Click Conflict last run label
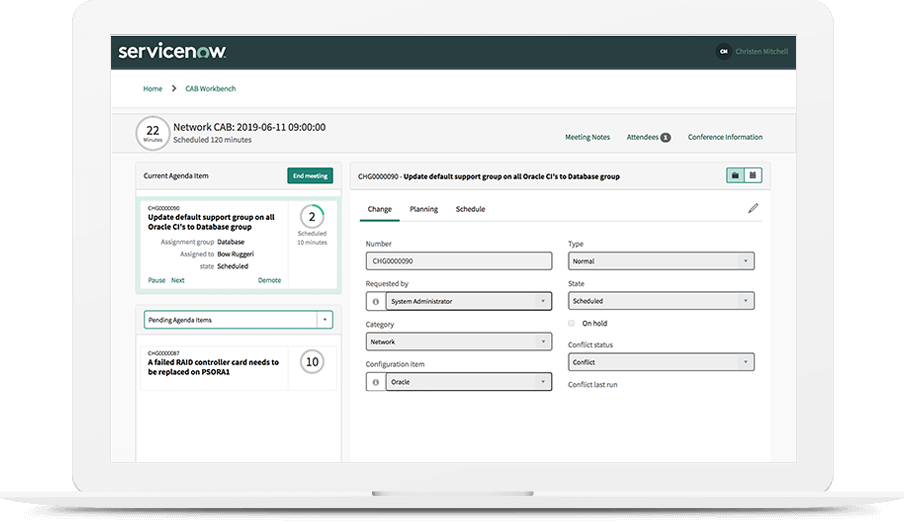This screenshot has width=904, height=524. pyautogui.click(x=592, y=384)
